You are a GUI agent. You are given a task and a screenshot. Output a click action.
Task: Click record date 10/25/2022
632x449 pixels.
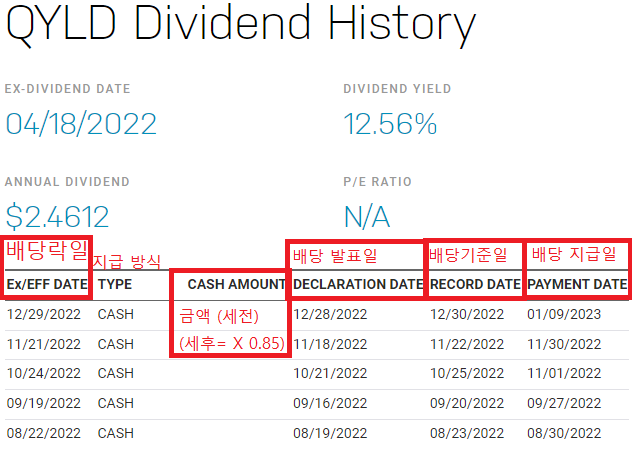pos(467,373)
